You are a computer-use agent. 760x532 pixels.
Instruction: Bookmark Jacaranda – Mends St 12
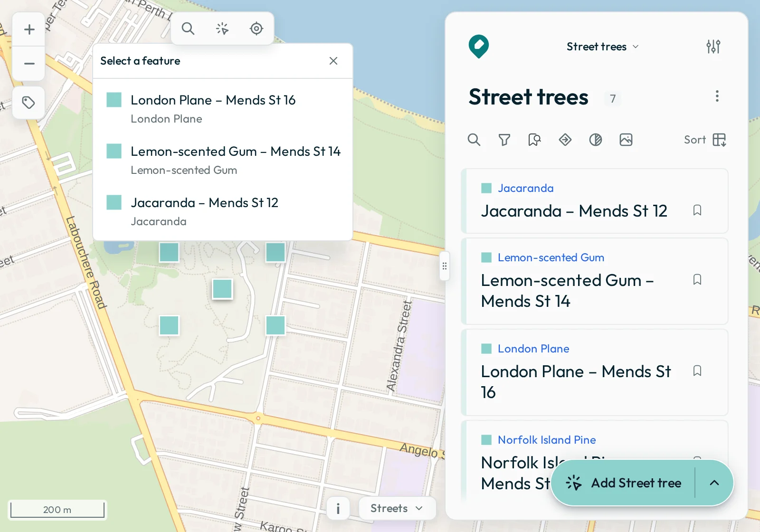(697, 210)
